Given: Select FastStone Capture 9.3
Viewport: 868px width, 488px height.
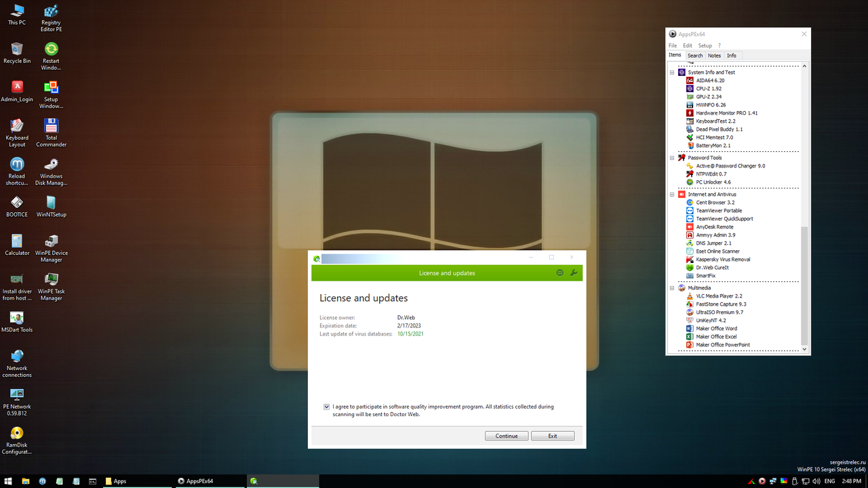Looking at the screenshot, I should (x=716, y=304).
